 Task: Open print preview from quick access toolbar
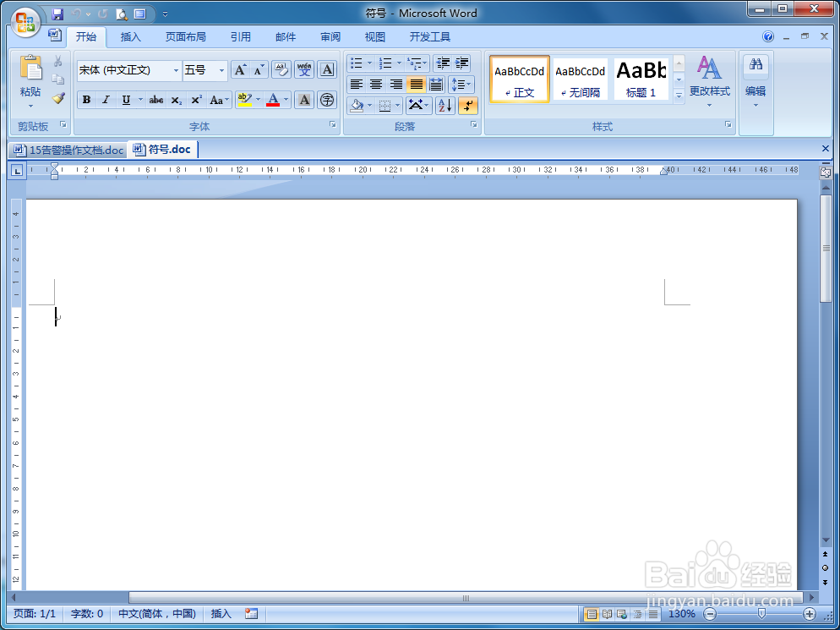122,14
